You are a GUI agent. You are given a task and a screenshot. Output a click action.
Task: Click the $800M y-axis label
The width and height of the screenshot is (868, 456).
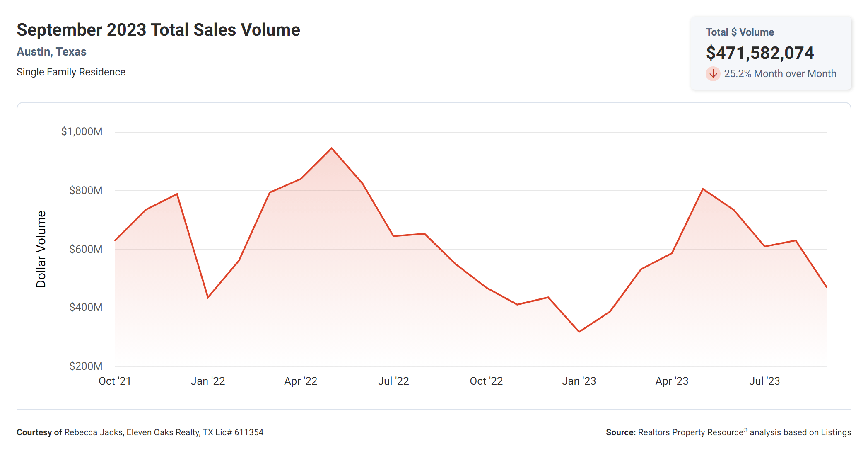coord(86,190)
